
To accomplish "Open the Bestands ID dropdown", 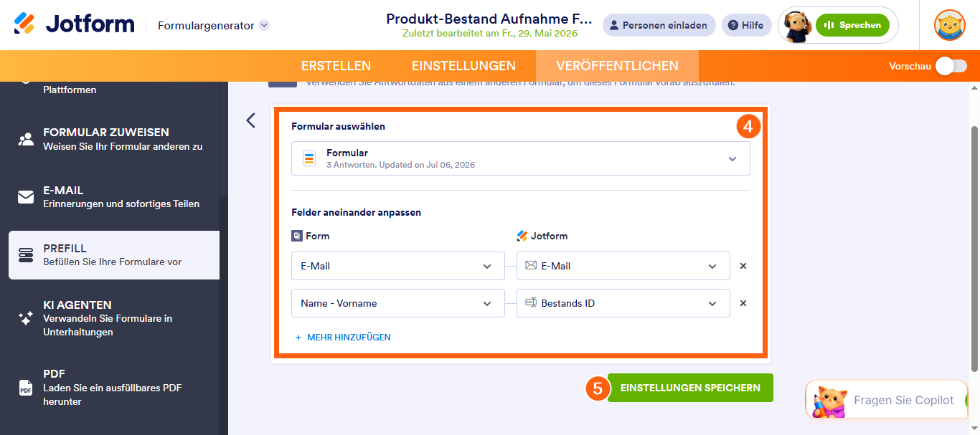I will [x=623, y=303].
